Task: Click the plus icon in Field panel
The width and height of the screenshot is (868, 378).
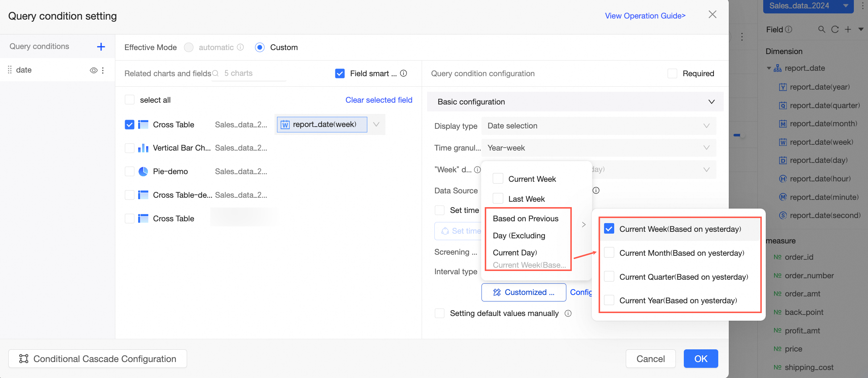Action: pyautogui.click(x=848, y=29)
